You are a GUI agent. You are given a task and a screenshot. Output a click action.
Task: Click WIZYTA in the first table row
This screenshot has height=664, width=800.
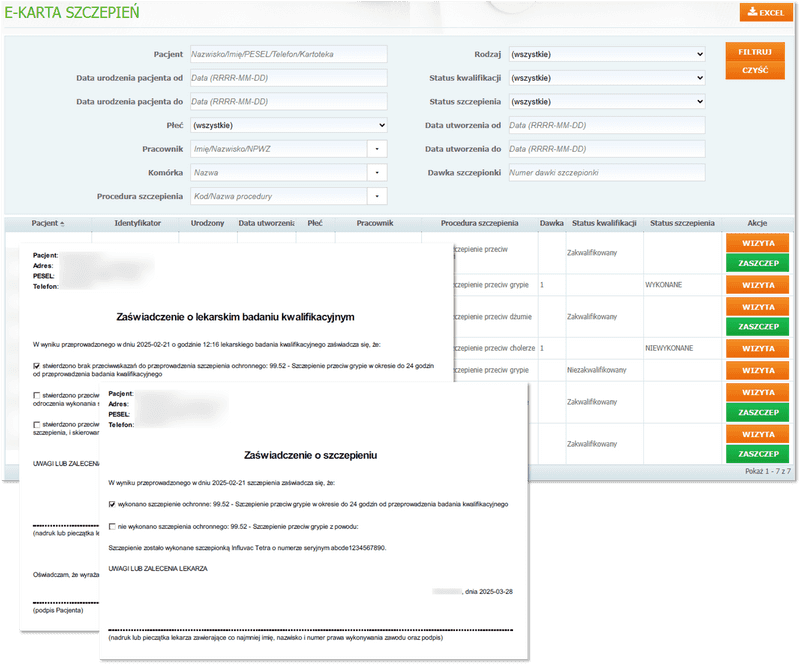click(758, 243)
